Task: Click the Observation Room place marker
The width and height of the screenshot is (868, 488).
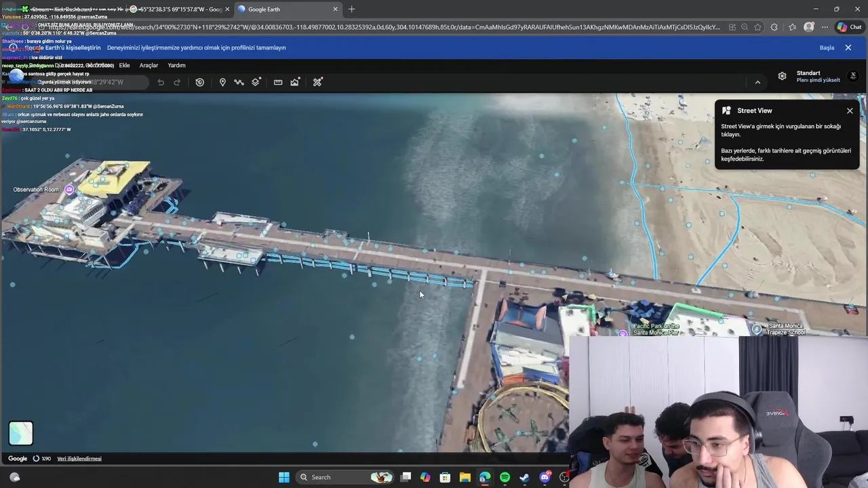Action: [x=69, y=190]
